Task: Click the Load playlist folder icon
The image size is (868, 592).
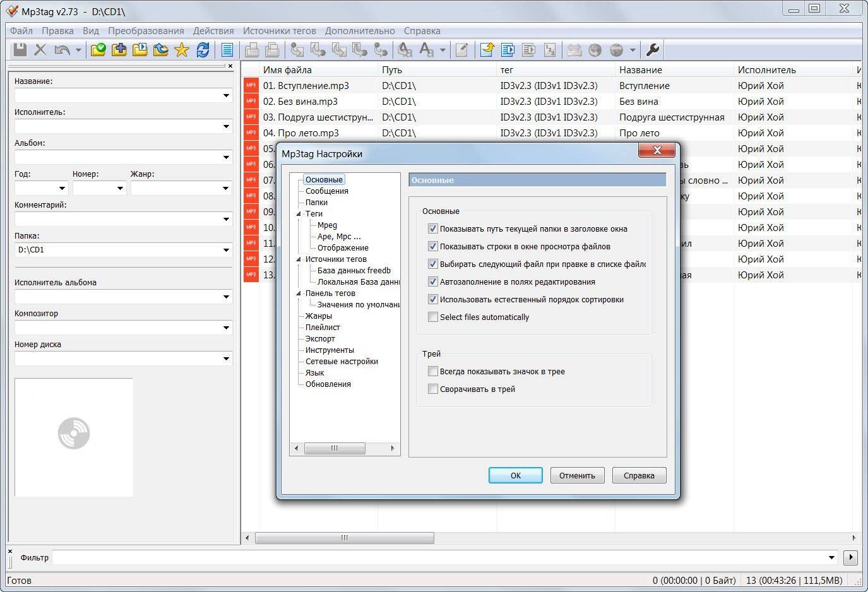Action: [x=140, y=50]
